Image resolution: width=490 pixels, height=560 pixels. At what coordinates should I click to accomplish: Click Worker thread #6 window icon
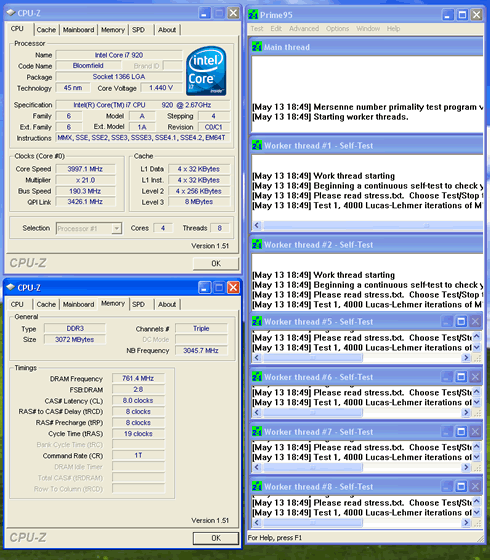(x=257, y=377)
